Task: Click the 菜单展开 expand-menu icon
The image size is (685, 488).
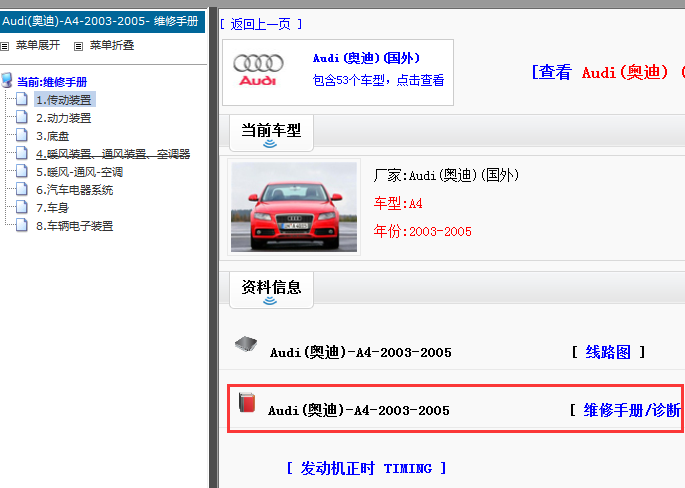Action: coord(4,46)
